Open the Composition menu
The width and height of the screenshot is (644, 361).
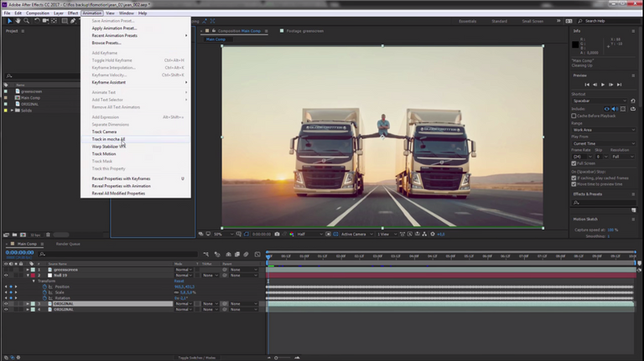[38, 13]
